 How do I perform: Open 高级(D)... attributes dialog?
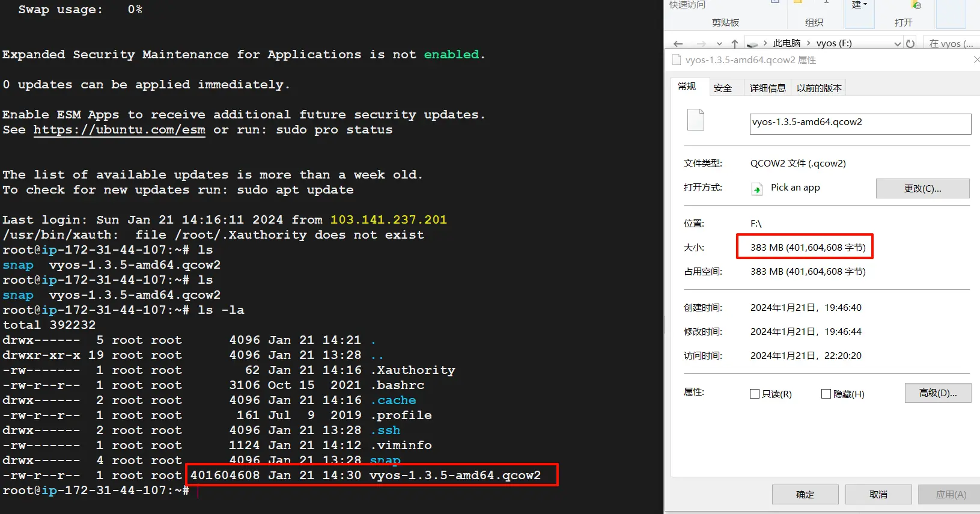(938, 393)
